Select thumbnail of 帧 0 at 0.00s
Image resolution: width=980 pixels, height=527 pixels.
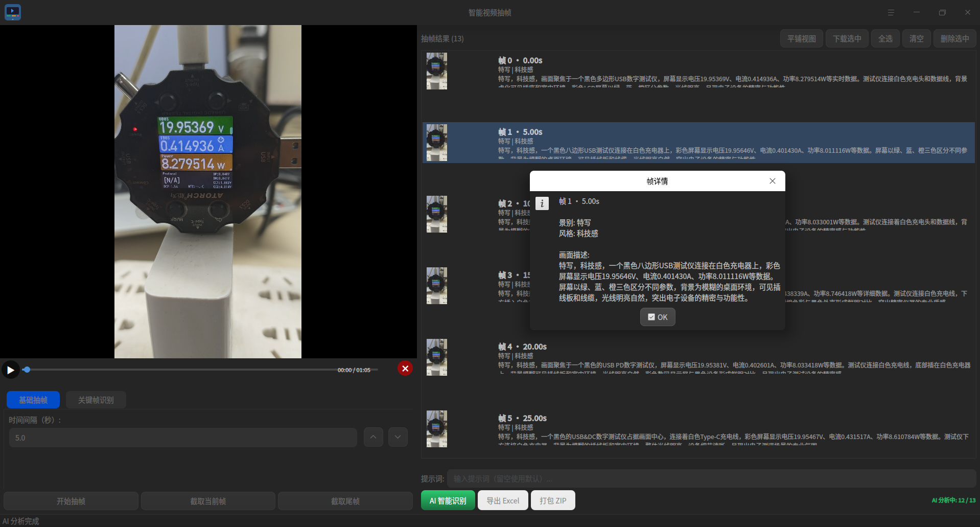(x=437, y=71)
